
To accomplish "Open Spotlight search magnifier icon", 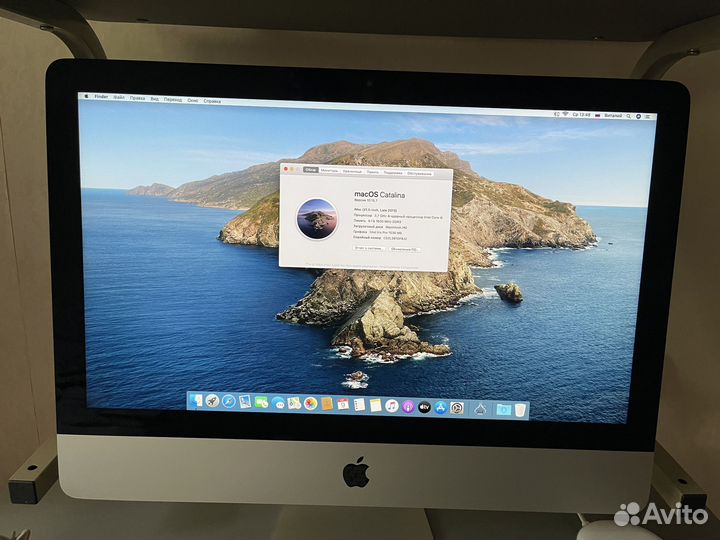I will point(629,116).
